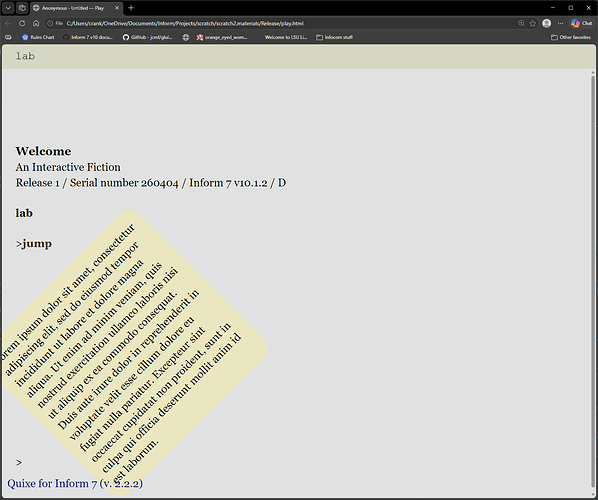Open the GitHub bookmark
The height and width of the screenshot is (500, 598).
click(147, 37)
